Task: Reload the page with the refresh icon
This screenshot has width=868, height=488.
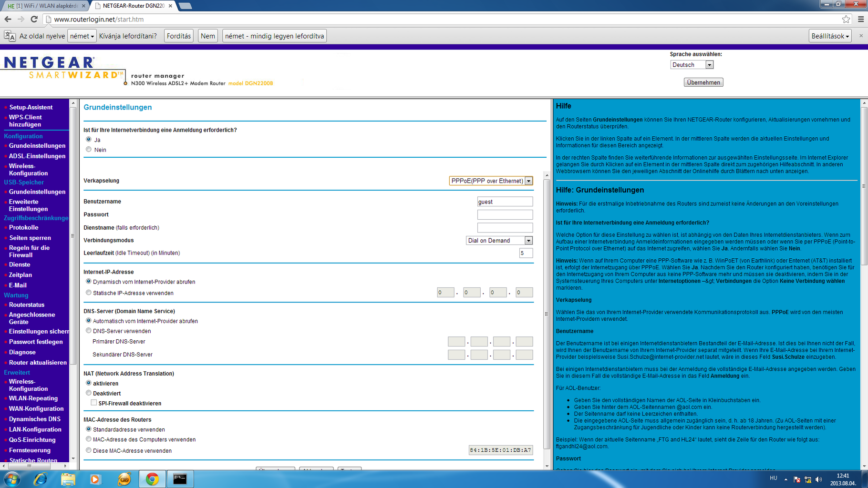Action: (34, 19)
